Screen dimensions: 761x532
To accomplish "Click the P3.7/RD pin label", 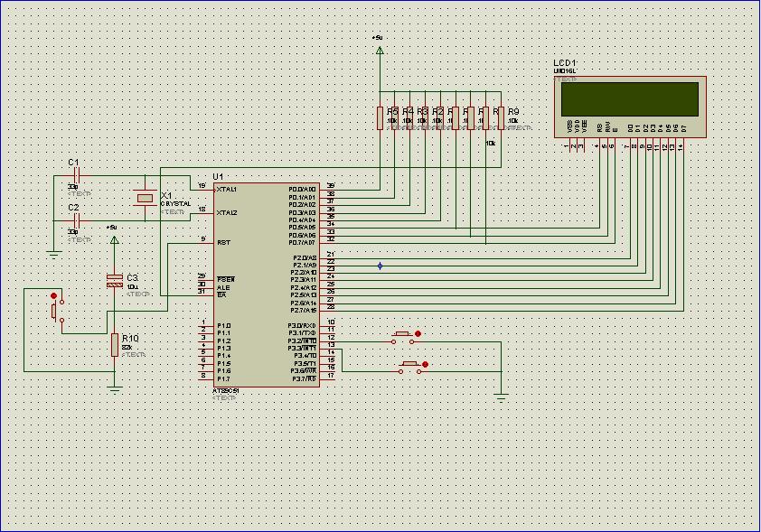I will [304, 378].
